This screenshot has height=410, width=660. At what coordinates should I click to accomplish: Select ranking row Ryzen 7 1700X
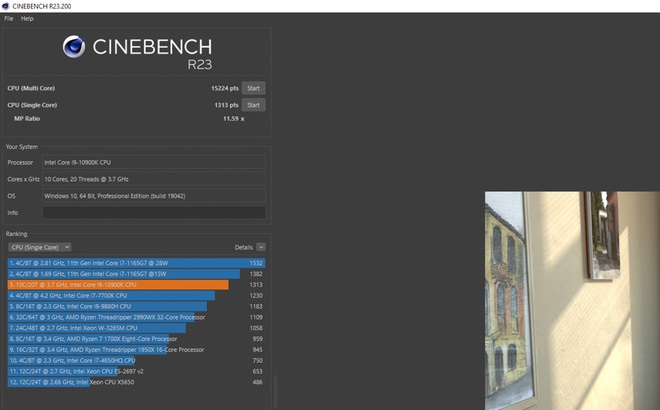point(136,339)
